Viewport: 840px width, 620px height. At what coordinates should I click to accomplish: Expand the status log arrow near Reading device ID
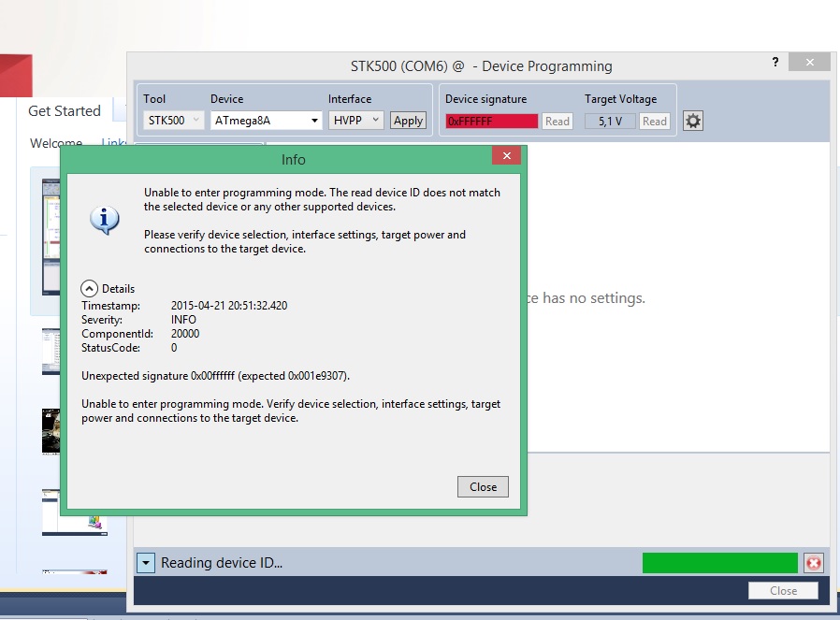(145, 563)
